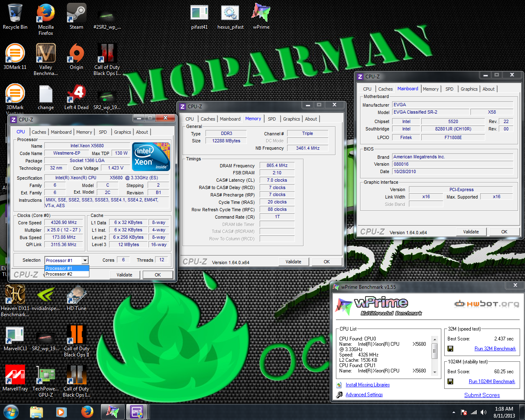525x420 pixels.
Task: Click the model field EVGA Classified SR-2
Action: coord(431,112)
